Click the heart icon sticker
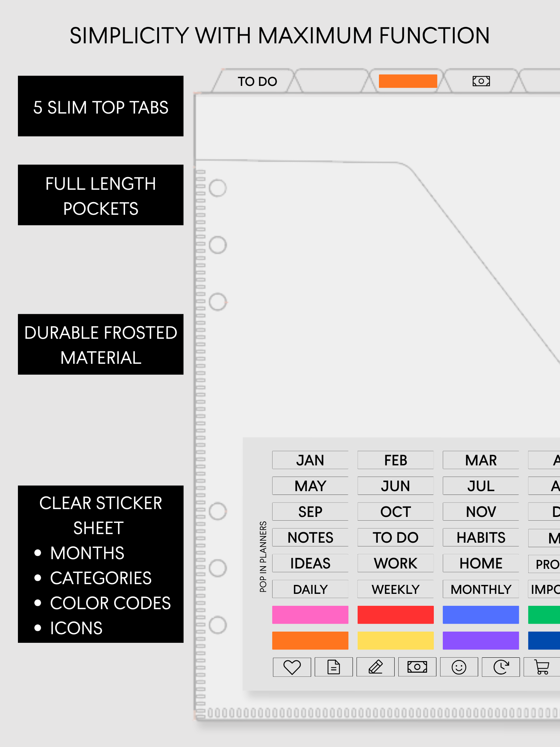This screenshot has width=560, height=747. 292,667
